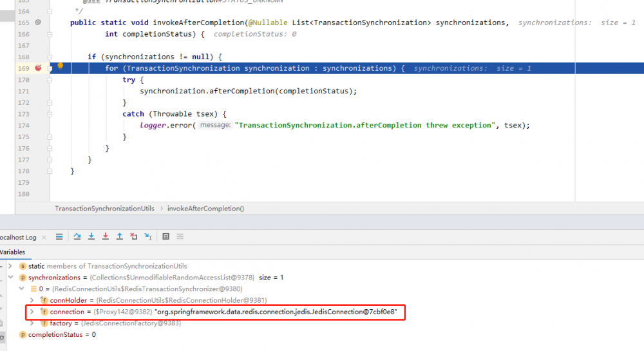
Task: Click the field icon beside connHolder
Action: 44,301
